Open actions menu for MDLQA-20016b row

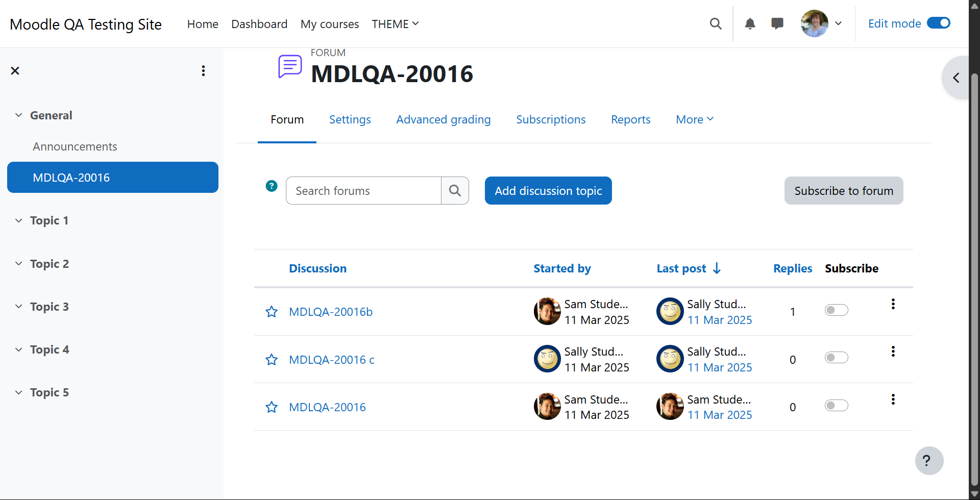coord(893,304)
